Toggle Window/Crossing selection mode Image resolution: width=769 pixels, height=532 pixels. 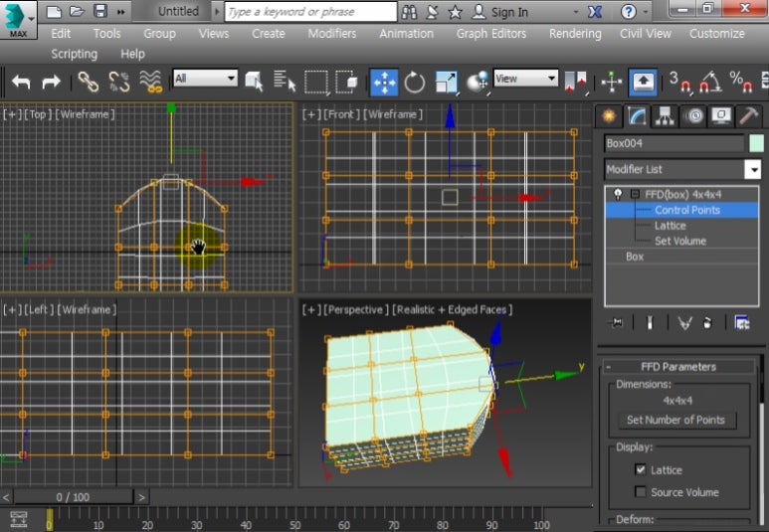(x=347, y=82)
